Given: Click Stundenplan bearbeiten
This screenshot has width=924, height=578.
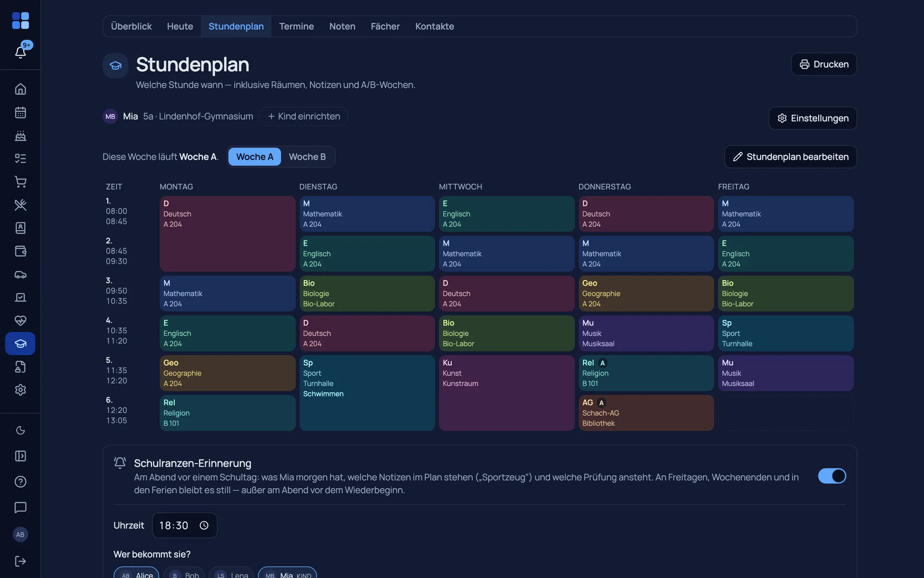Looking at the screenshot, I should tap(790, 157).
